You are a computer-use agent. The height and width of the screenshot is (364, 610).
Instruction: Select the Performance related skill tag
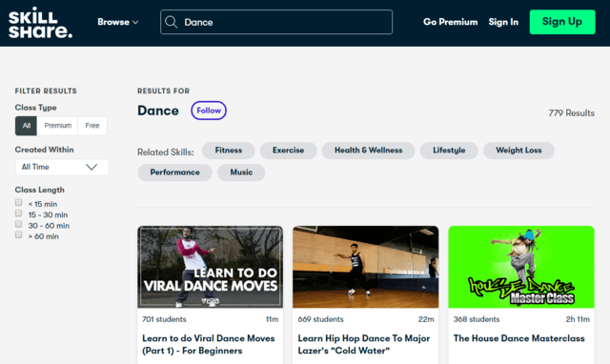pos(174,172)
